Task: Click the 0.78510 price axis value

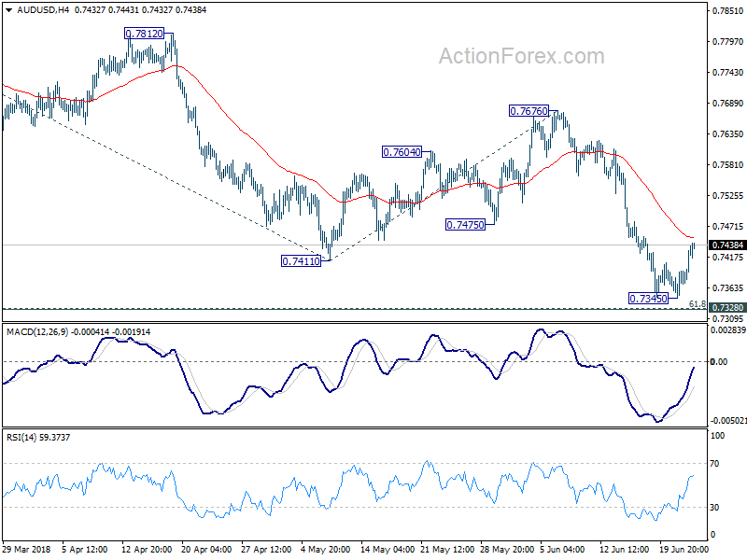Action: [727, 11]
